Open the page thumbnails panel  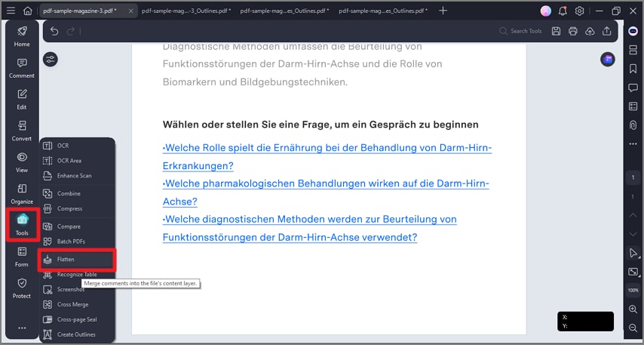pyautogui.click(x=633, y=50)
